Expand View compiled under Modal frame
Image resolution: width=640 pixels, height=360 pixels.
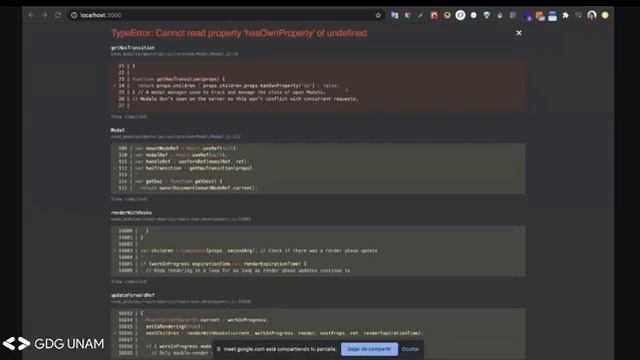point(129,199)
